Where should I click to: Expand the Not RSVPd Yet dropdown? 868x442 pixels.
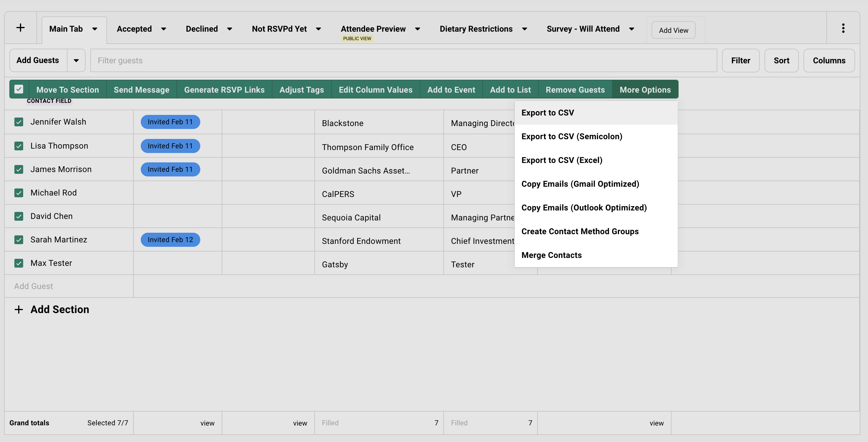(318, 29)
